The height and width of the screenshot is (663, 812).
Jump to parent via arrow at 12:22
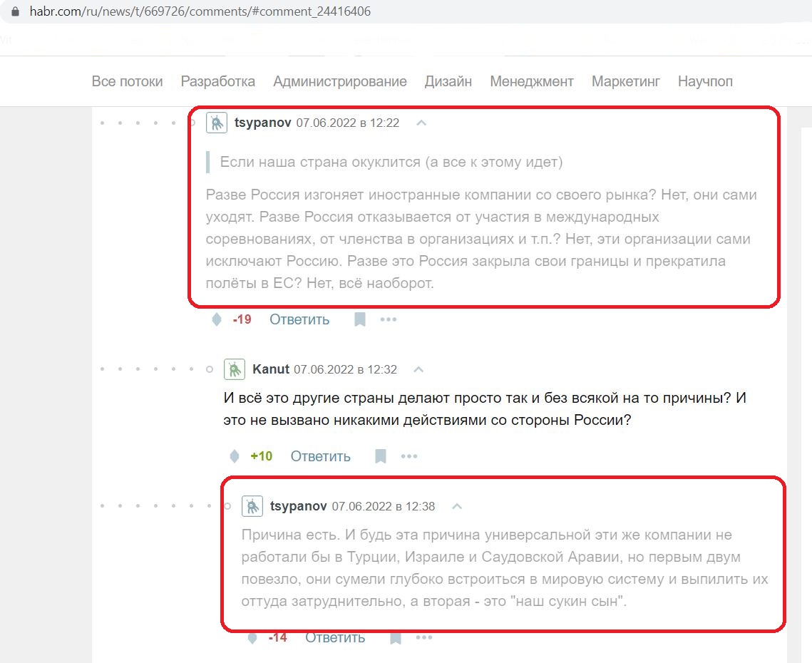(421, 123)
